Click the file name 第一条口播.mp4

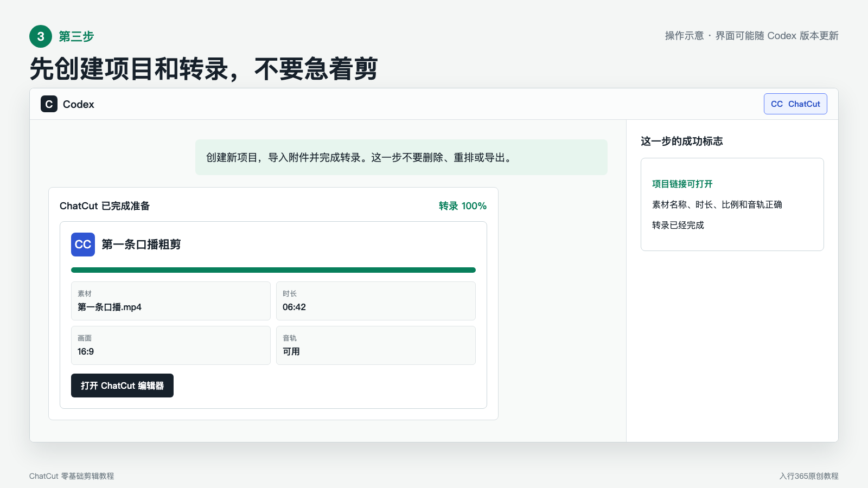tap(110, 307)
